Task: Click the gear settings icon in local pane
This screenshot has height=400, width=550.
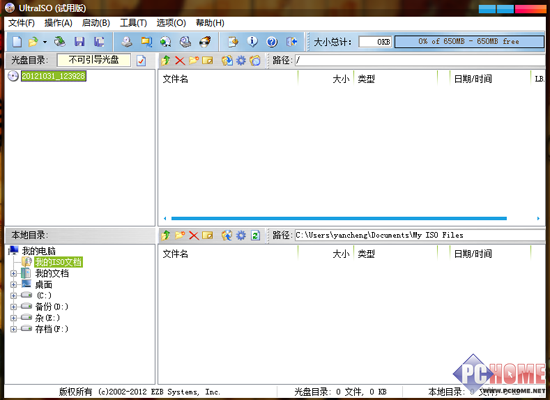Action: click(241, 235)
